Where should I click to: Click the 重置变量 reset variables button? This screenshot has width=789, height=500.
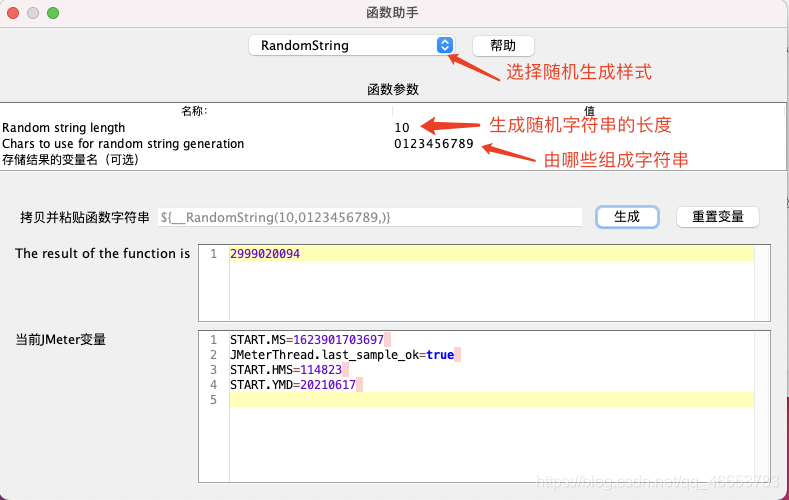tap(718, 217)
